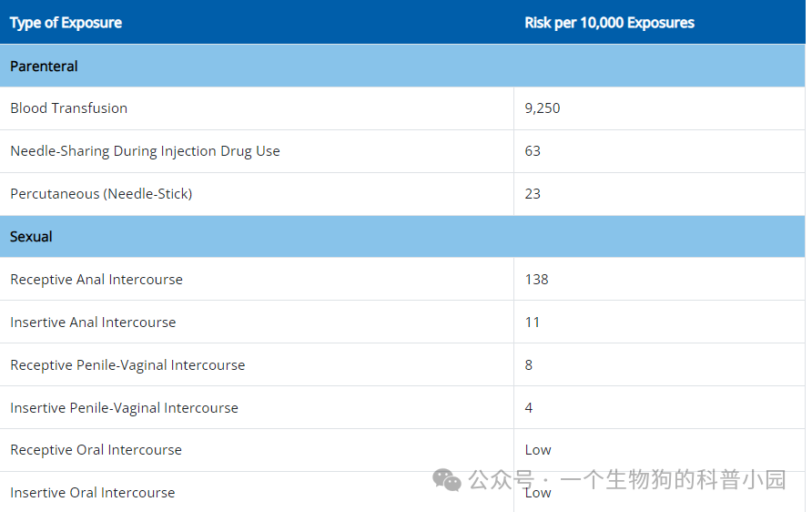Select "Needle-Sharing During Injection Drug Use" text
812x512 pixels.
click(145, 151)
